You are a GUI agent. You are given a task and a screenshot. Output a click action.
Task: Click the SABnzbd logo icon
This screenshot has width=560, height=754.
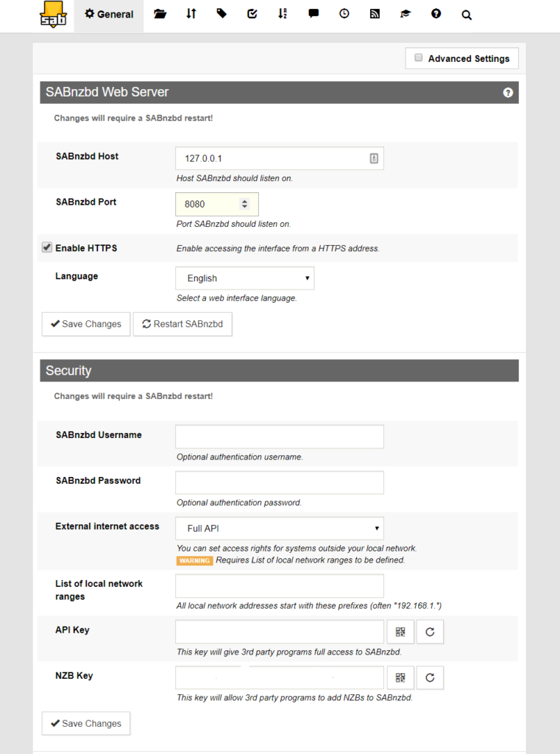53,15
